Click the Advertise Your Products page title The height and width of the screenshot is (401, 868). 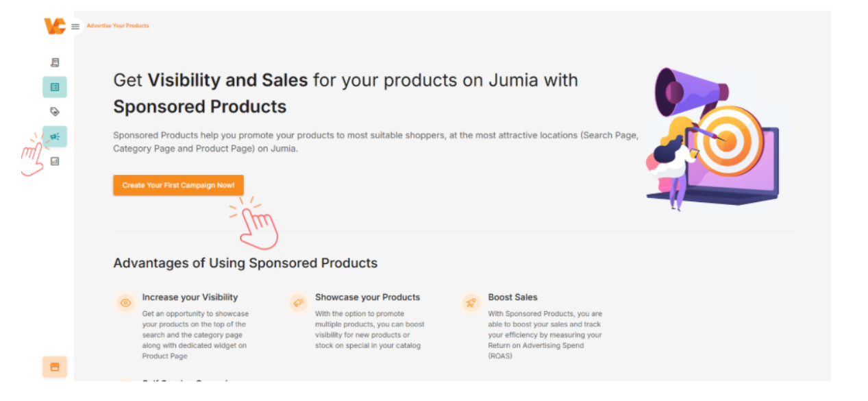tap(118, 26)
